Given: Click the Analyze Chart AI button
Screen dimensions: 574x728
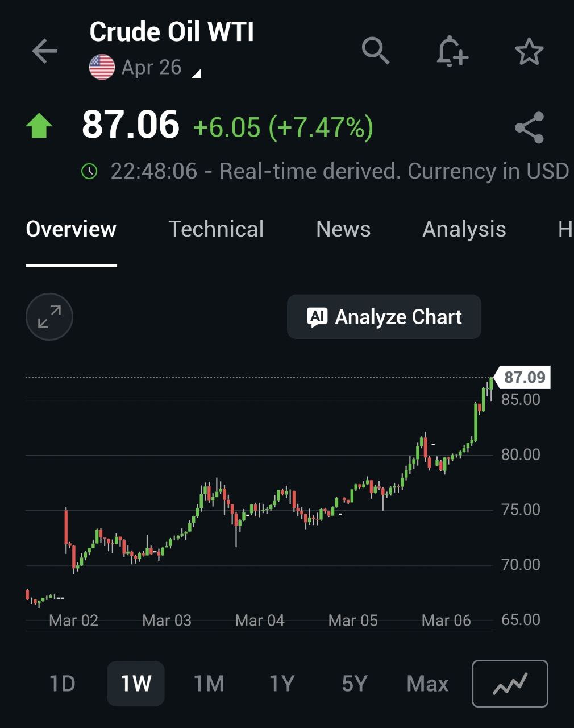Looking at the screenshot, I should (x=384, y=317).
